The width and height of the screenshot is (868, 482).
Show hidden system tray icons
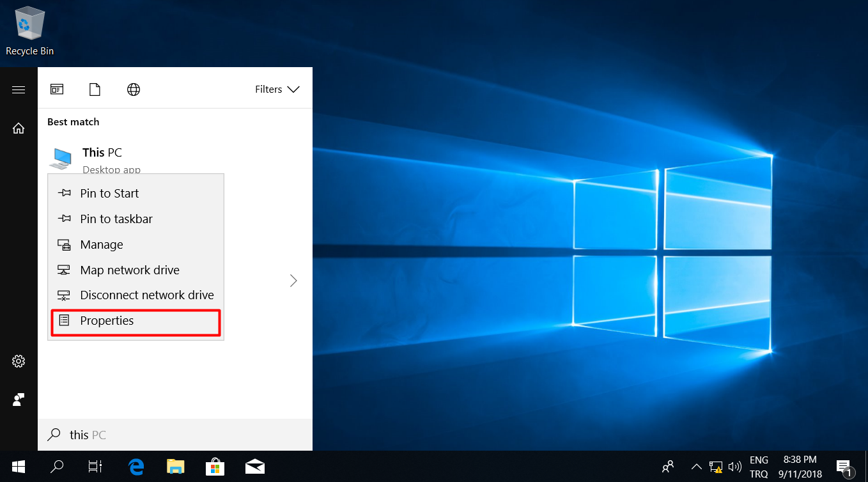pos(697,467)
